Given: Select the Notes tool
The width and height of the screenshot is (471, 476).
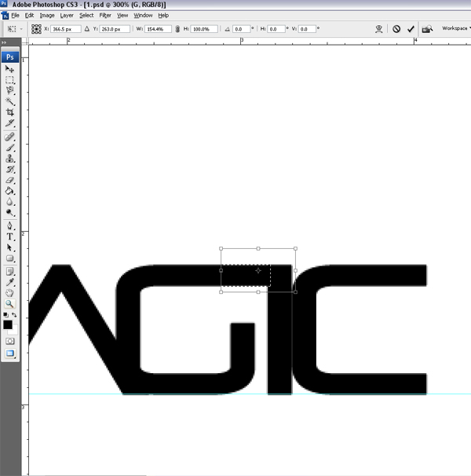Looking at the screenshot, I should pos(9,272).
